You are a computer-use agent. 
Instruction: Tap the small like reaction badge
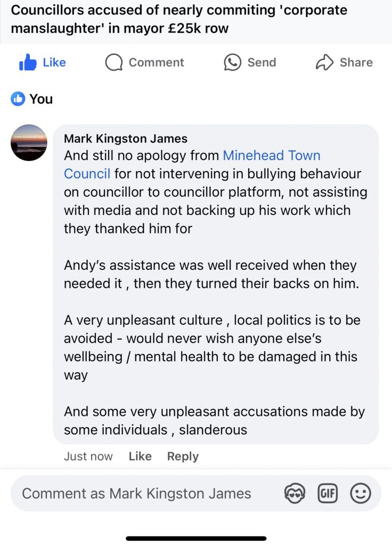pos(18,99)
